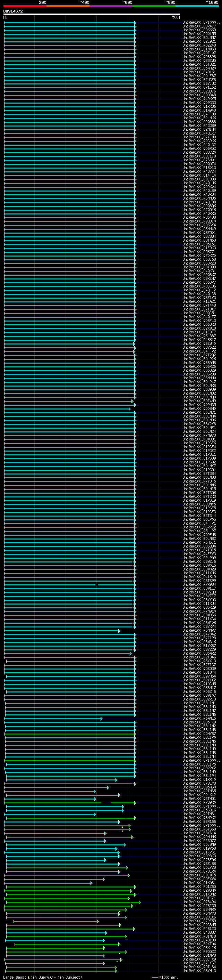This screenshot has height=980, width=222.
Task: Select hit label UniRef100_P51265
Action: click(199, 886)
